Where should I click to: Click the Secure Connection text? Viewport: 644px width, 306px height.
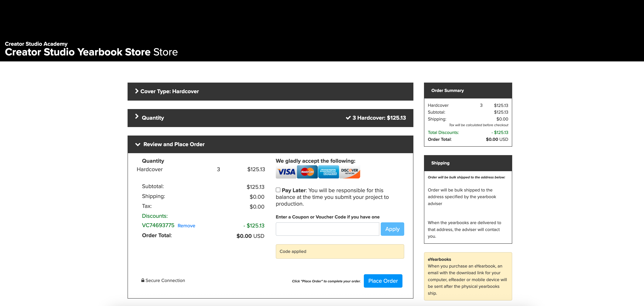click(165, 281)
